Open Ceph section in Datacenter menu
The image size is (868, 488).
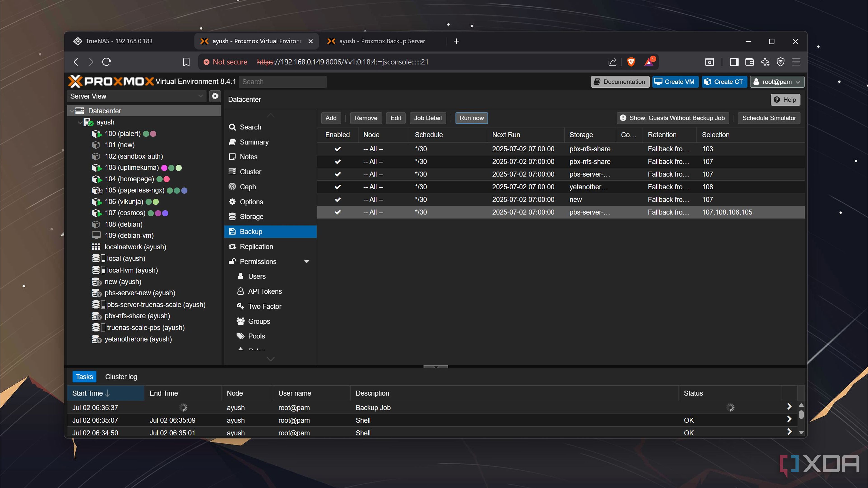click(x=270, y=187)
